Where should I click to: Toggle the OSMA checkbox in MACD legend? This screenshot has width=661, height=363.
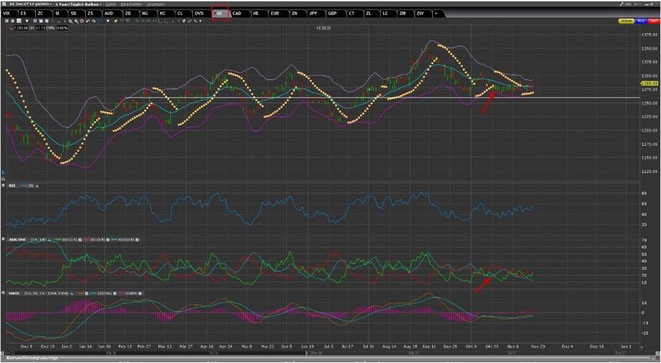tap(140, 293)
